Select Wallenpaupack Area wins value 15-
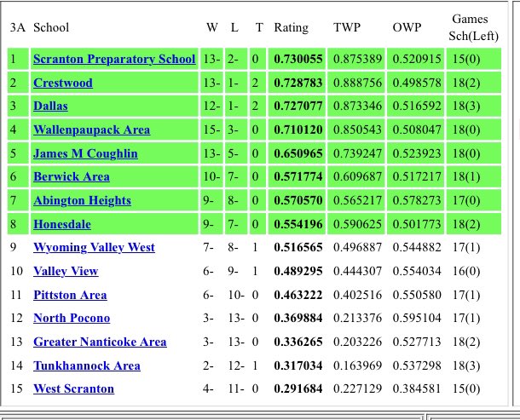 [211, 129]
